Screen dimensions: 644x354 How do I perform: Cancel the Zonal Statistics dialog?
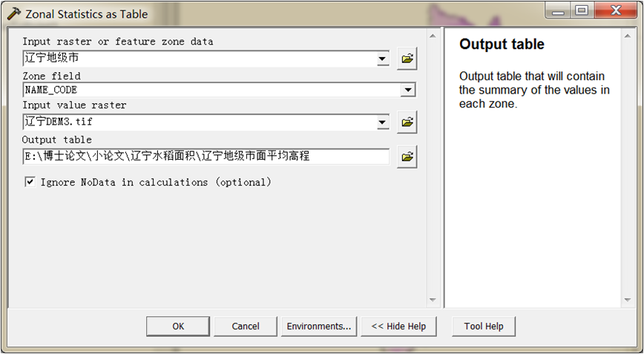(x=246, y=326)
